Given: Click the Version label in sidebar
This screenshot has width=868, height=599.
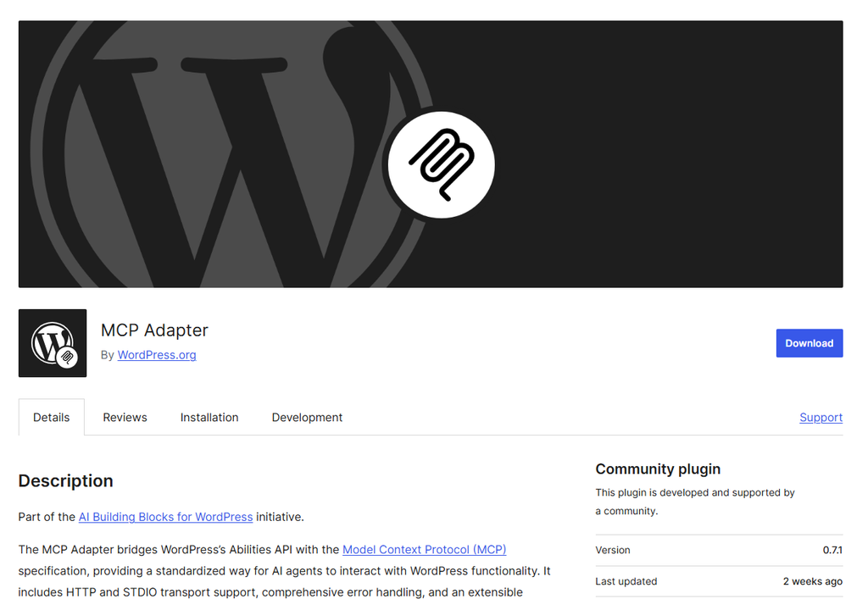Looking at the screenshot, I should pyautogui.click(x=613, y=550).
